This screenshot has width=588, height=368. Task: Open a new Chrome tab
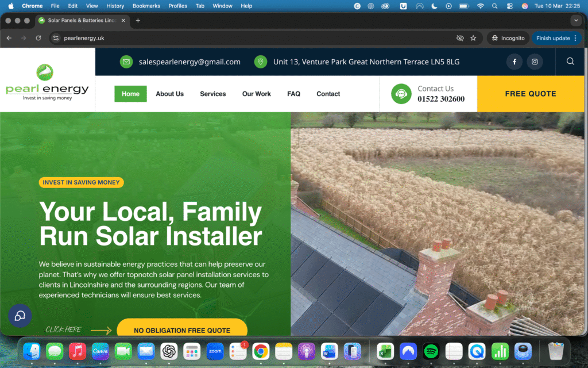[138, 20]
